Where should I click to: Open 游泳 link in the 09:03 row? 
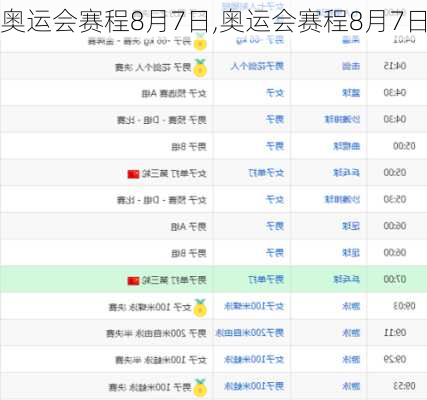click(351, 306)
